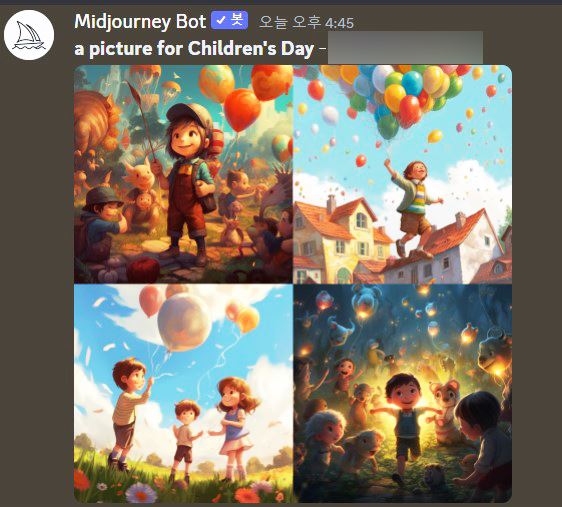Open the bottom-left image of three children
562x507 pixels.
pos(184,393)
